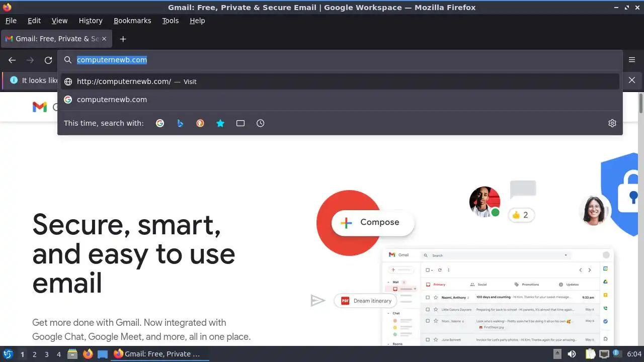Viewport: 644px width, 362px height.
Task: Click the thumbs up reaction bubble
Action: coord(521,215)
